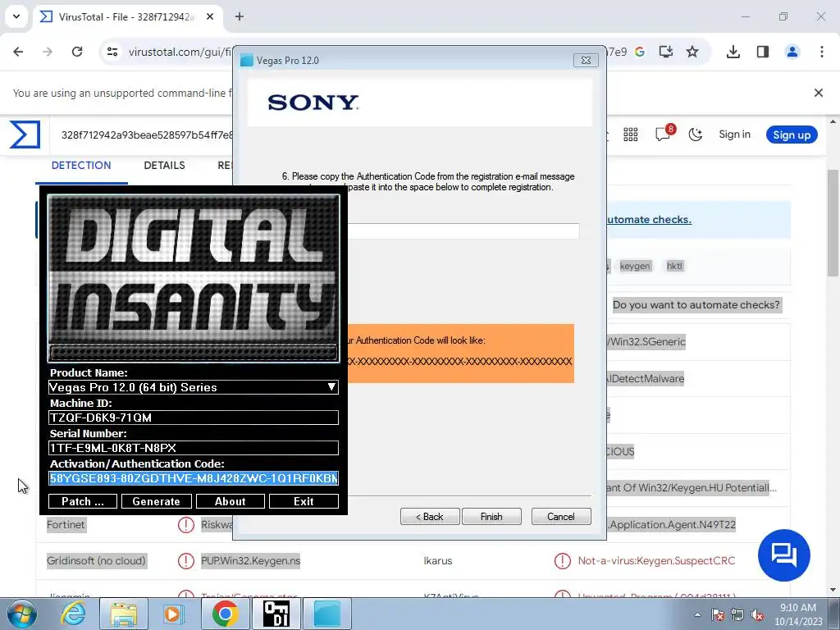
Task: Click Finish in Vegas Pro dialog
Action: (x=491, y=517)
